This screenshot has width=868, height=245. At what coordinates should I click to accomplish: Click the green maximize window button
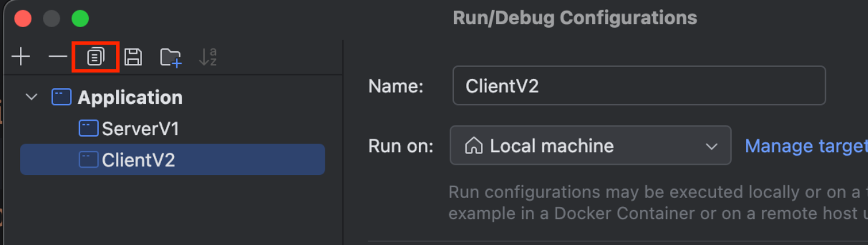[x=80, y=19]
